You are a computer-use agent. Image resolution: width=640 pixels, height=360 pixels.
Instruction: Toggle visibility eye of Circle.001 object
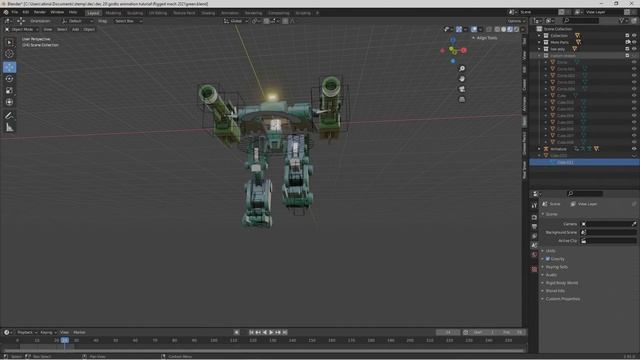point(634,69)
